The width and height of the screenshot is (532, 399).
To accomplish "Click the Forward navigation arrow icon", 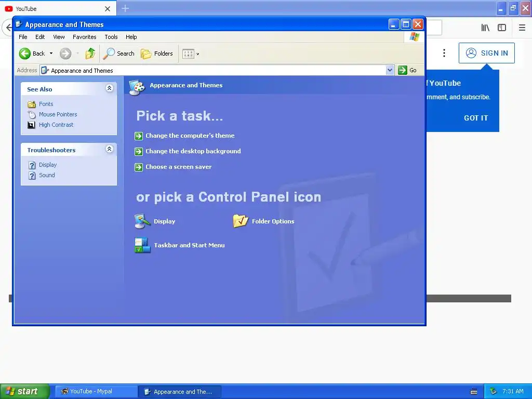I will coord(65,54).
